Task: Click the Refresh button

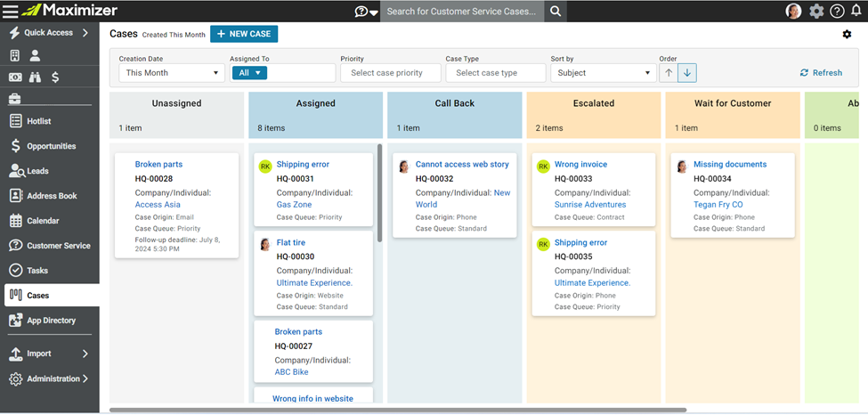Action: point(821,73)
